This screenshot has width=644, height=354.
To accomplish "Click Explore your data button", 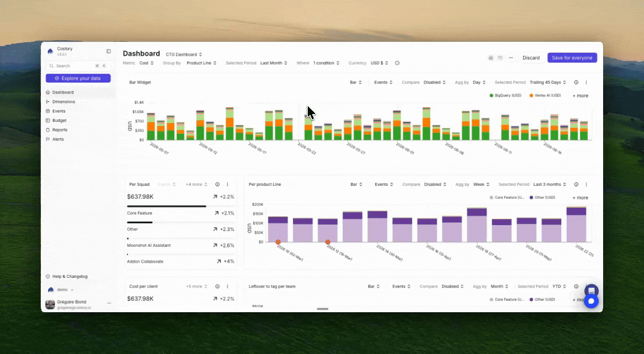I will (78, 78).
